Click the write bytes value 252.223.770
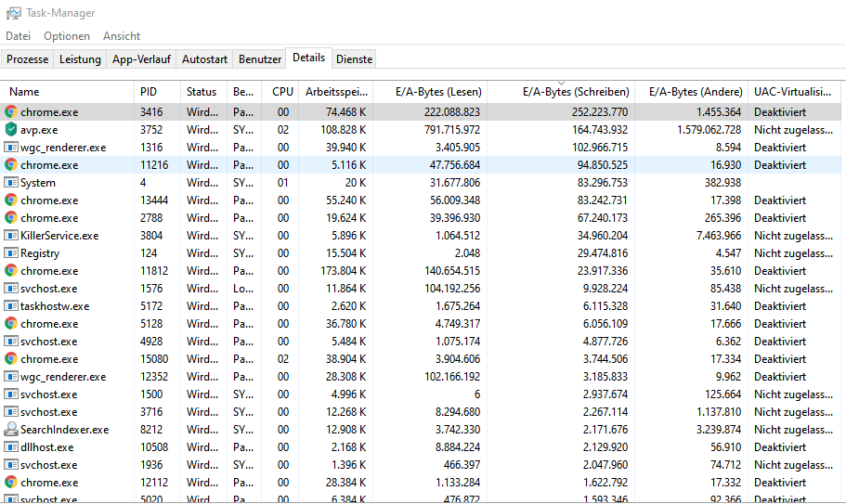The image size is (846, 504). (x=599, y=112)
